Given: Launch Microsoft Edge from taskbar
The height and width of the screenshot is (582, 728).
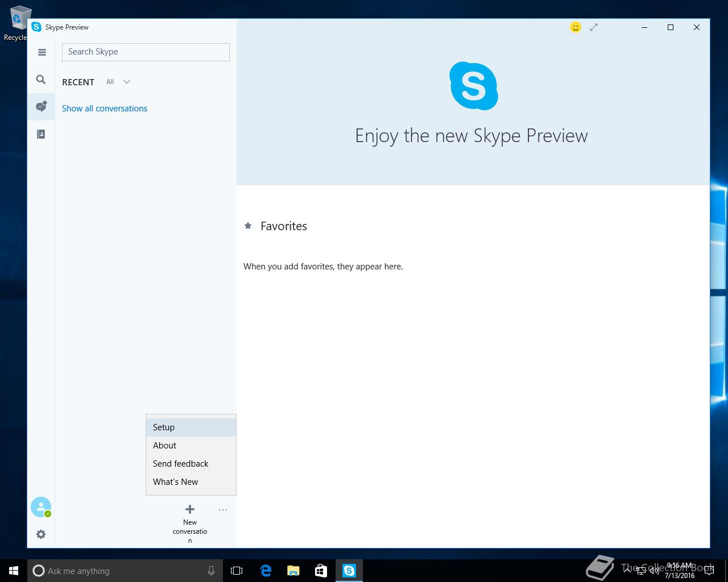Looking at the screenshot, I should click(x=266, y=571).
